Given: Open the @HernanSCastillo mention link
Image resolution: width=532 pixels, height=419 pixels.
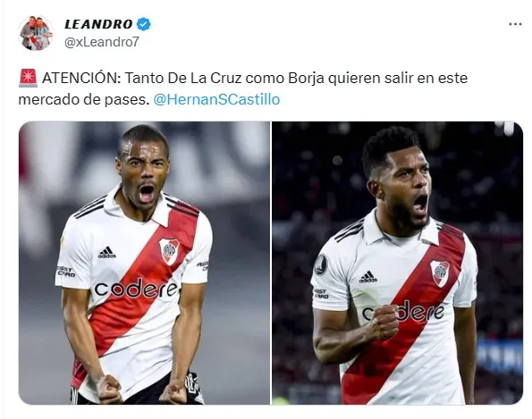Looking at the screenshot, I should pyautogui.click(x=216, y=100).
